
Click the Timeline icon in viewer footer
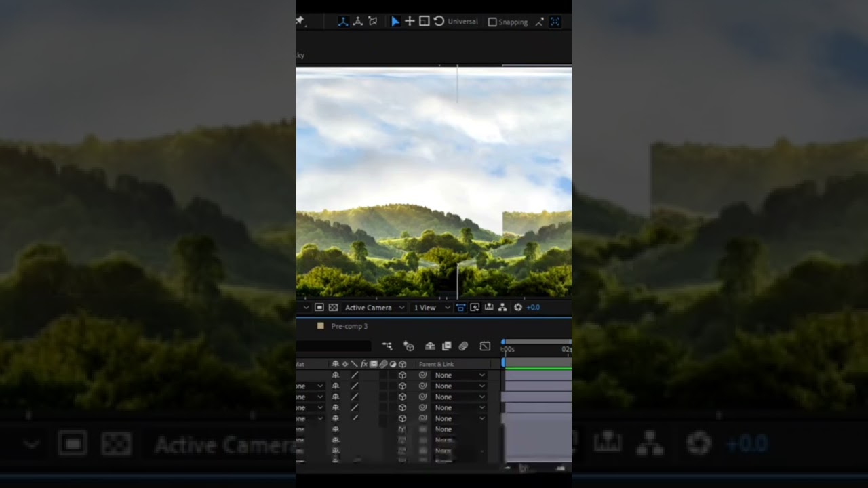coord(489,308)
